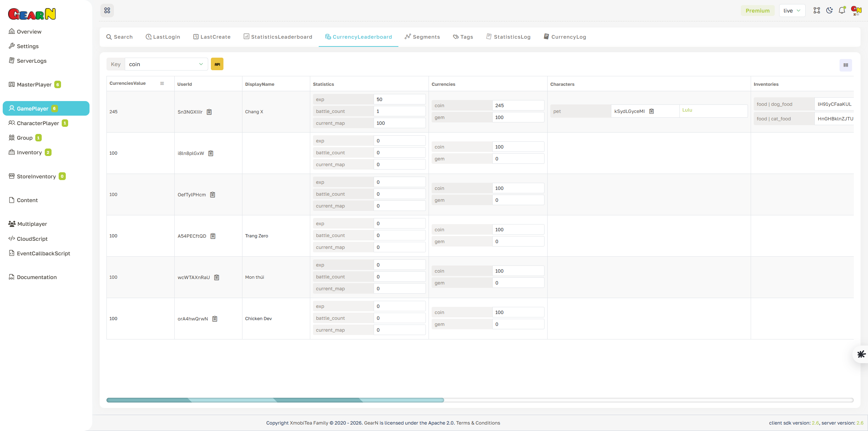This screenshot has height=431, width=868.
Task: Copy UserId of Chang X row
Action: [x=209, y=112]
